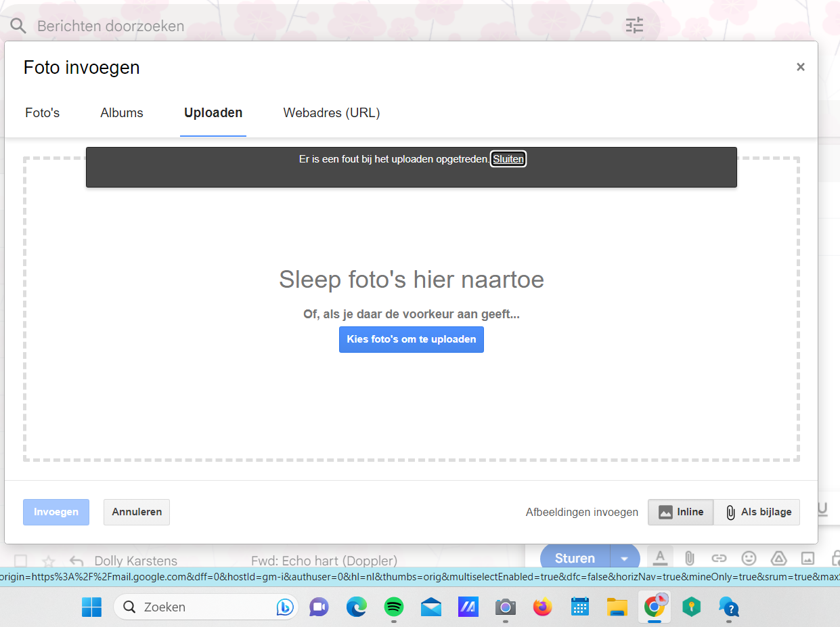The width and height of the screenshot is (840, 627).
Task: Expand the Sturen options dropdown arrow
Action: [625, 559]
